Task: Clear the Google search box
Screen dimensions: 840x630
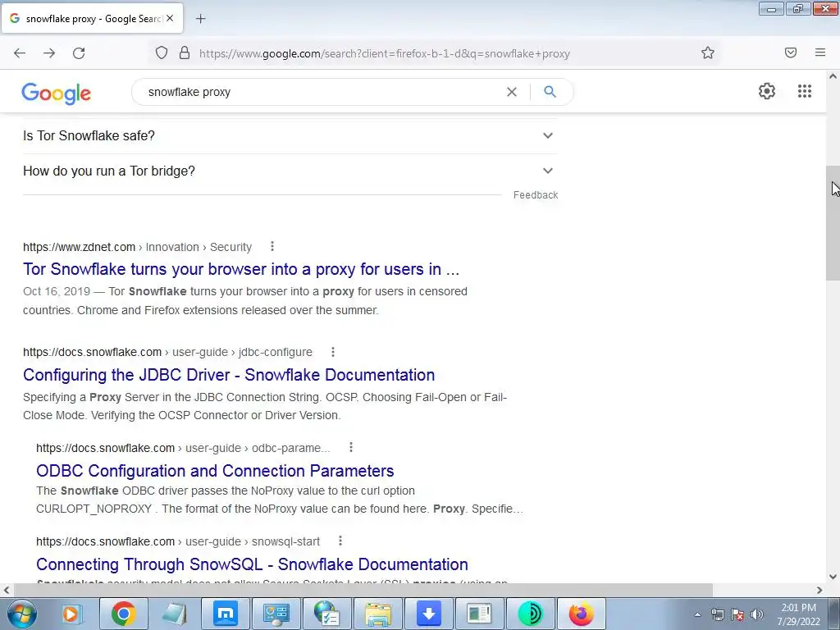Action: pos(512,92)
